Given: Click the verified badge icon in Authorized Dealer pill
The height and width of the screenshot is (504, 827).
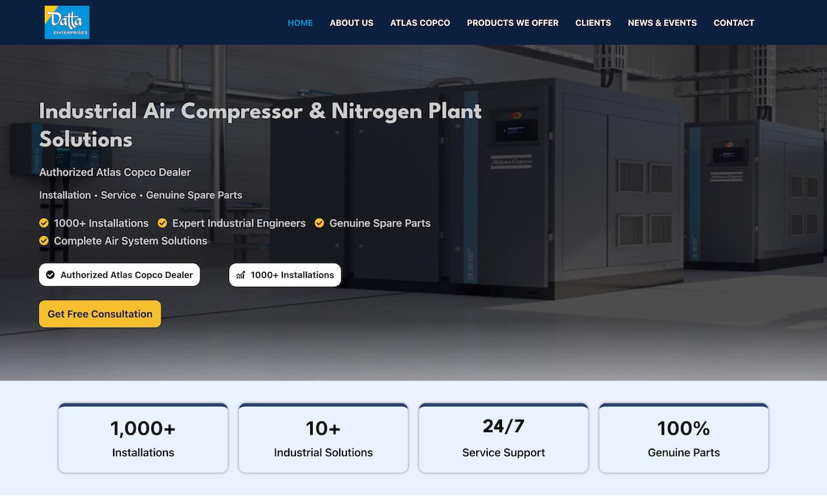Looking at the screenshot, I should click(x=50, y=275).
